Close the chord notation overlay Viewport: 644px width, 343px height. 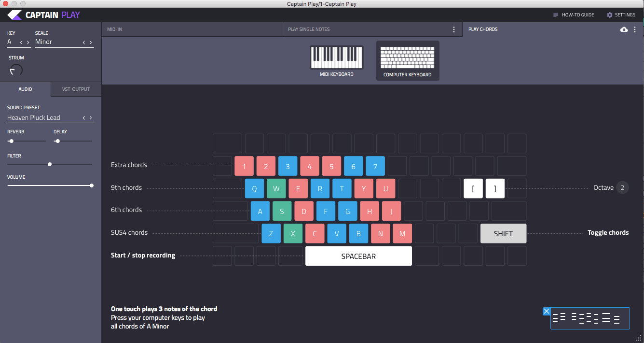tap(547, 311)
